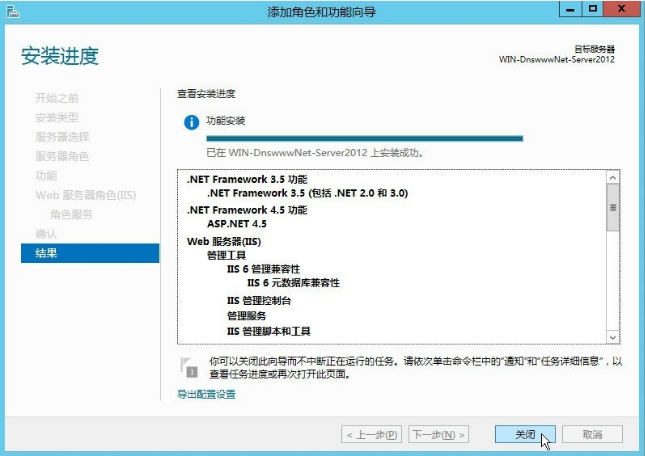Viewport: 645px width, 456px height.
Task: Open the 导出配置设置 link
Action: [x=206, y=394]
